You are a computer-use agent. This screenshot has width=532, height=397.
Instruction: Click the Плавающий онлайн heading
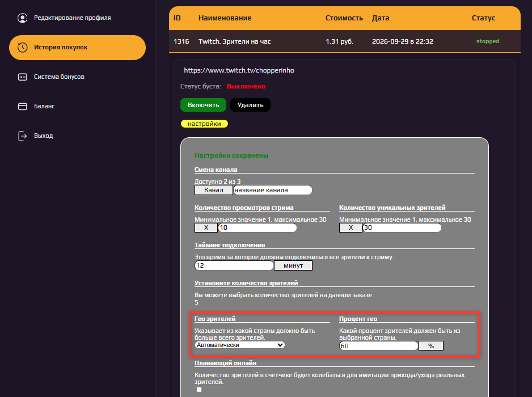coord(225,363)
